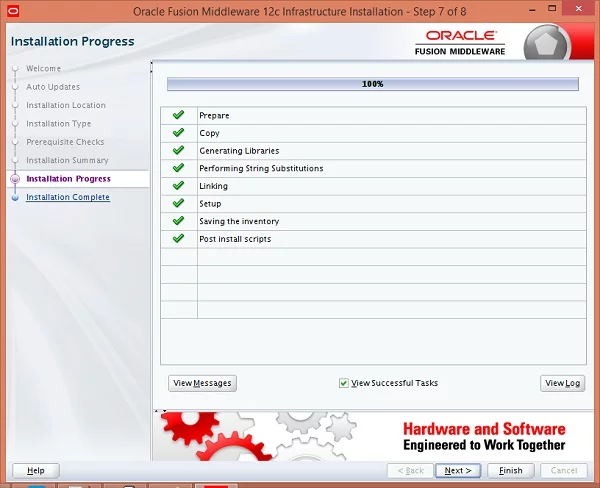Click the Installation Progress step bullet
Image resolution: width=600 pixels, height=488 pixels.
coord(15,179)
